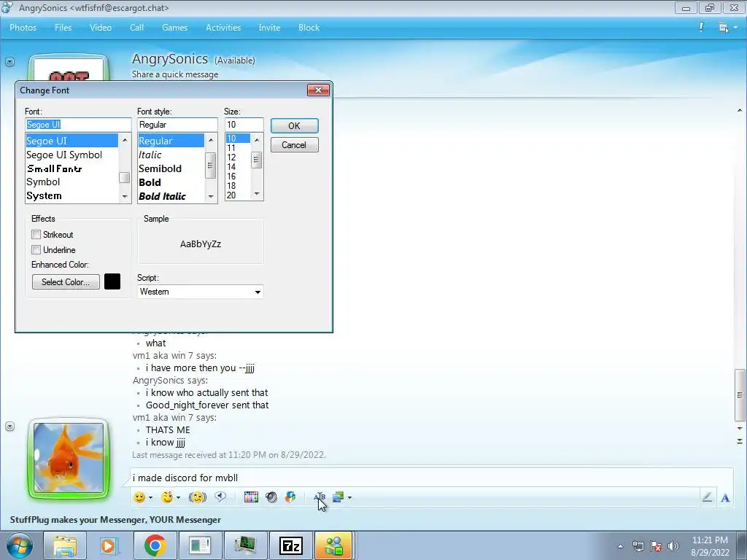The width and height of the screenshot is (747, 560).
Task: Click the goldfish display picture
Action: pyautogui.click(x=68, y=458)
